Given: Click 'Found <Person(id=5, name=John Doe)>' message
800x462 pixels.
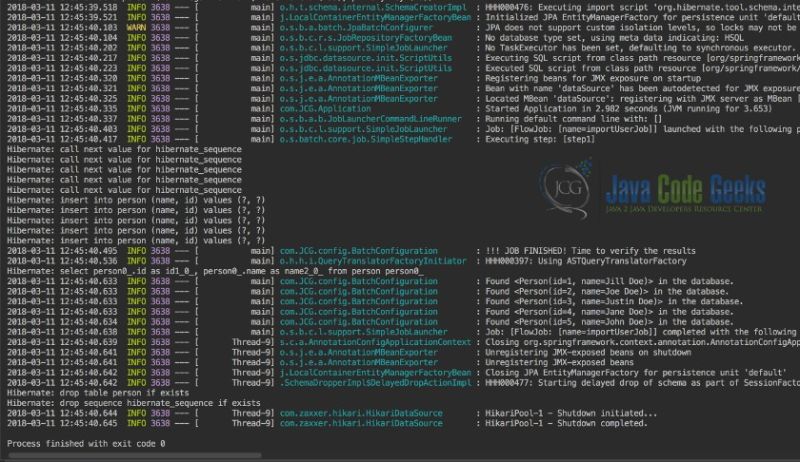Looking at the screenshot, I should point(609,322).
